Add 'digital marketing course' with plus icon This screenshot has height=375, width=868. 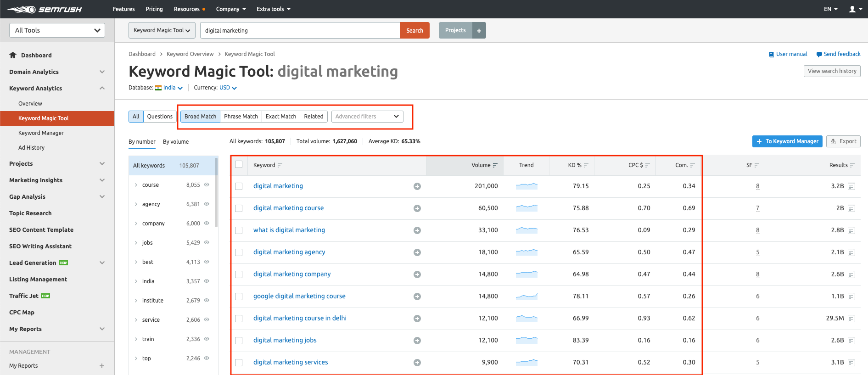[417, 208]
